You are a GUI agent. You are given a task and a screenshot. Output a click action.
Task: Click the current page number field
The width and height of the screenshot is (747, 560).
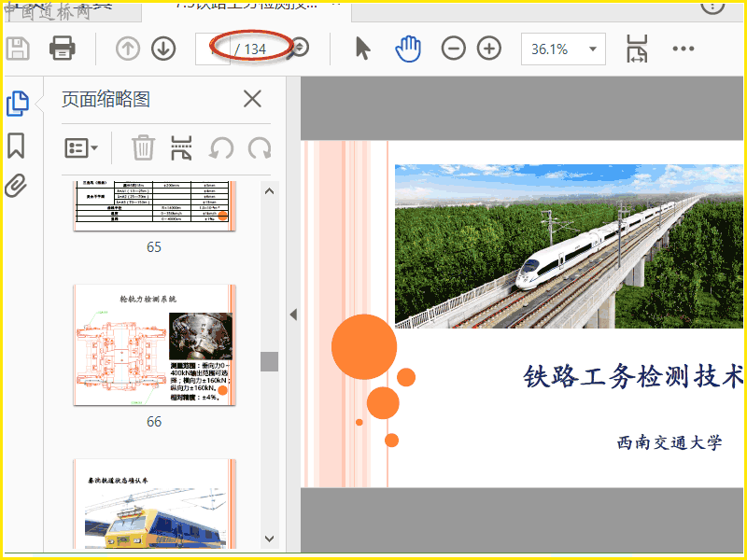[x=213, y=49]
